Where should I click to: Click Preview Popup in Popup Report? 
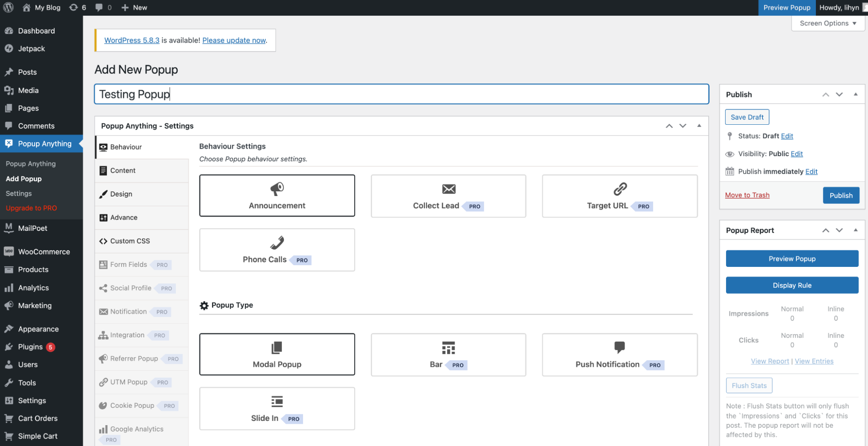click(792, 259)
